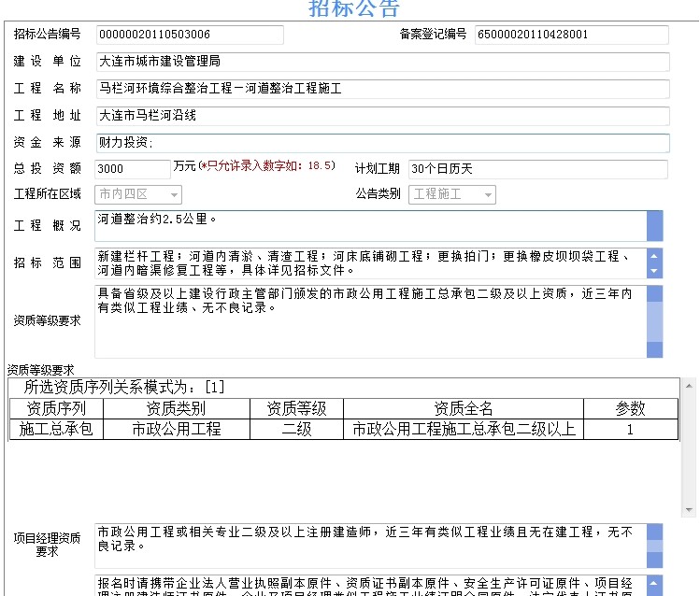Click the 市政公用工程施工总承包二级以上 cell
Viewport: 700px width, 596px height.
[464, 429]
